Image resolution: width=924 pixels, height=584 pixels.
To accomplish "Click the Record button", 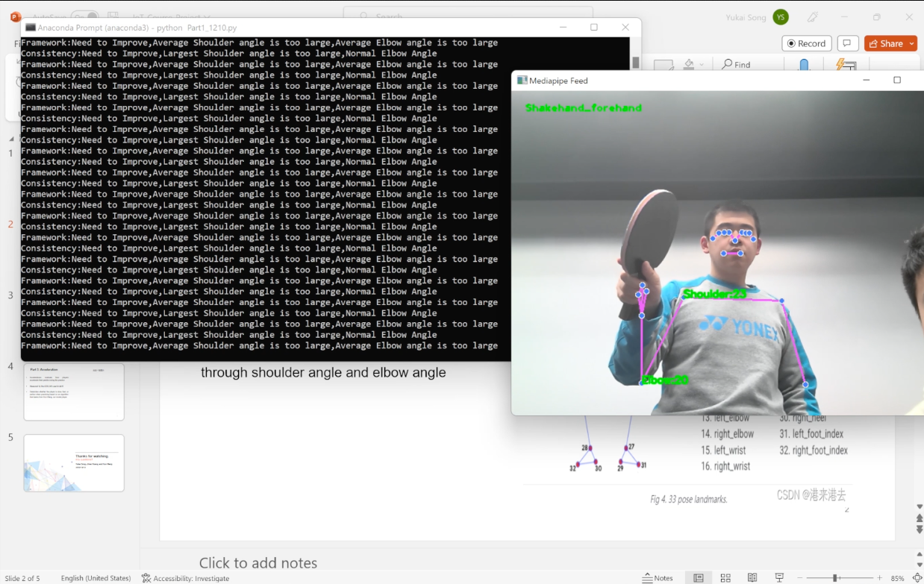I will tap(807, 43).
